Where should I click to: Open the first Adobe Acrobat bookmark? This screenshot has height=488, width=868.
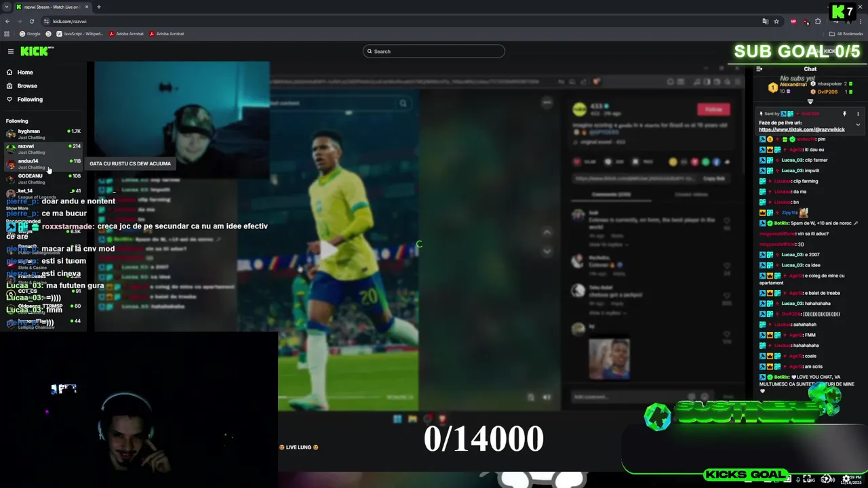[x=126, y=34]
